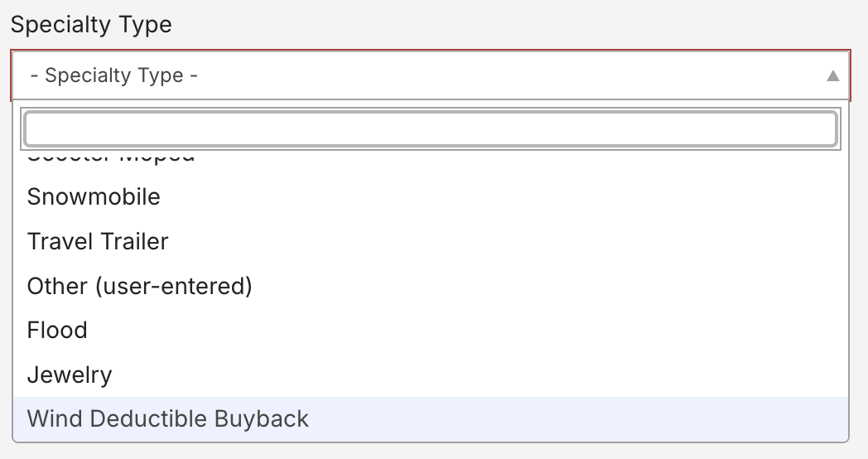Screen dimensions: 868x459
Task: Collapse the list via the placeholder text
Action: pyautogui.click(x=113, y=75)
